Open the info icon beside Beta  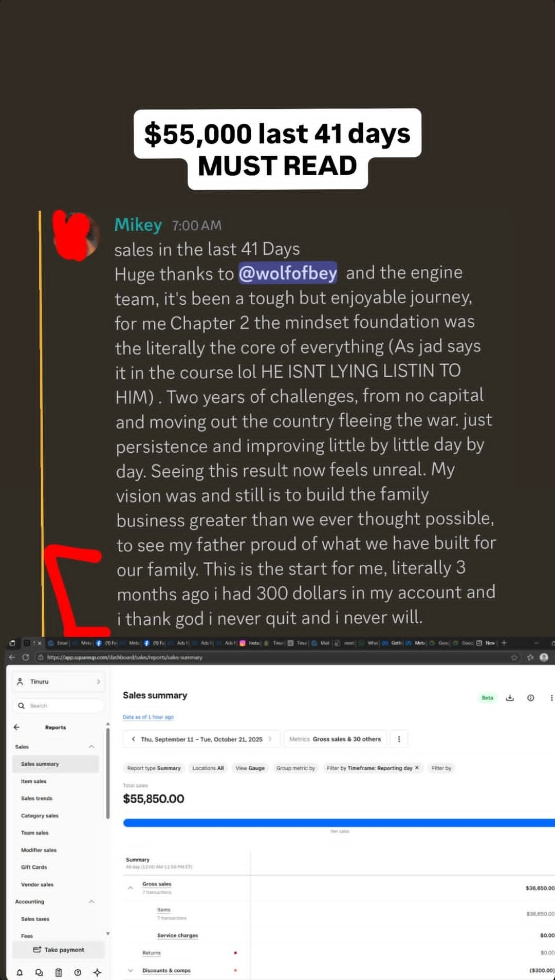530,698
